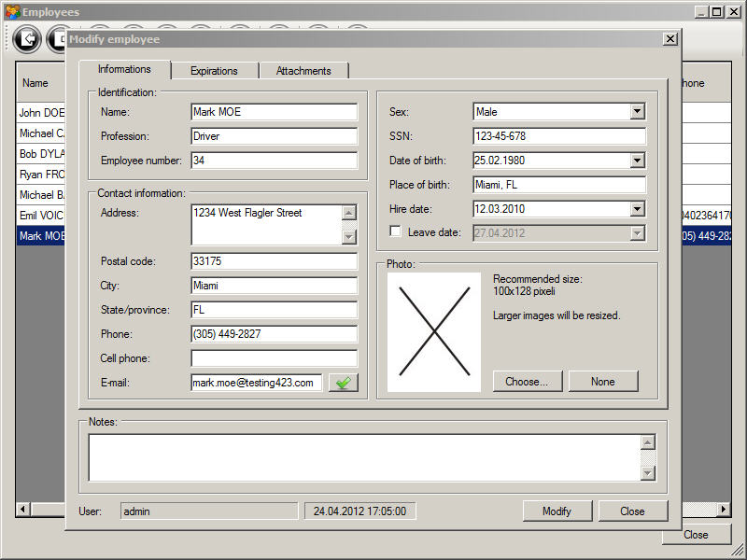Open the Hire date picker

point(637,209)
